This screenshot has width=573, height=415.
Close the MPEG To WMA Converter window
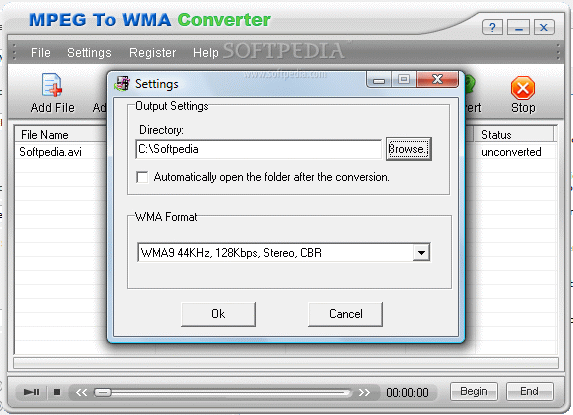tap(544, 27)
